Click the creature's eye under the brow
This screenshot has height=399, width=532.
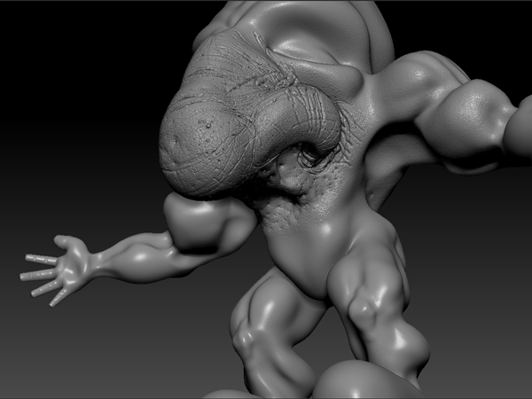[313, 156]
